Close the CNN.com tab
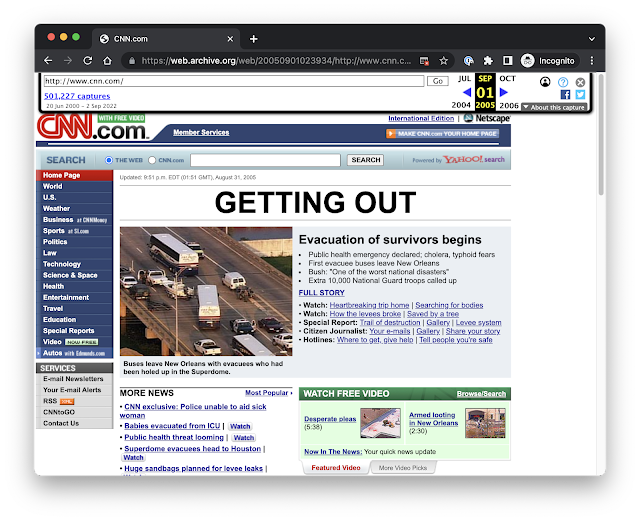Screen dimensions: 640x521 click(230, 39)
